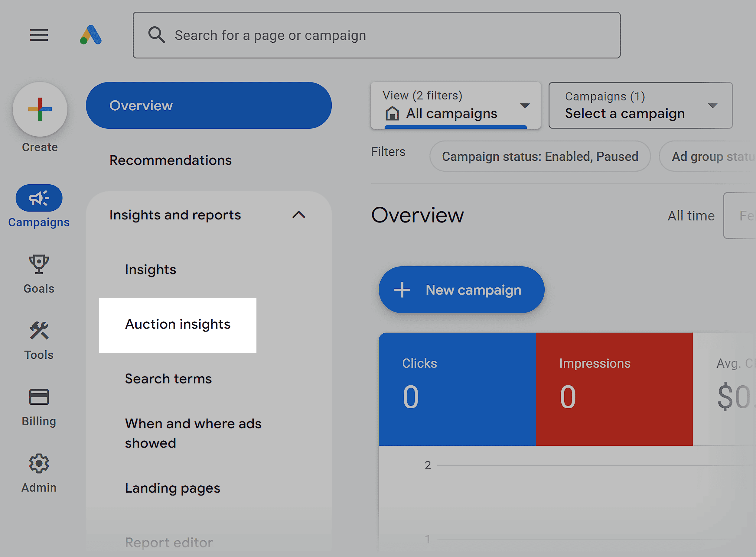Open the Search terms report
756x557 pixels.
[x=169, y=378]
